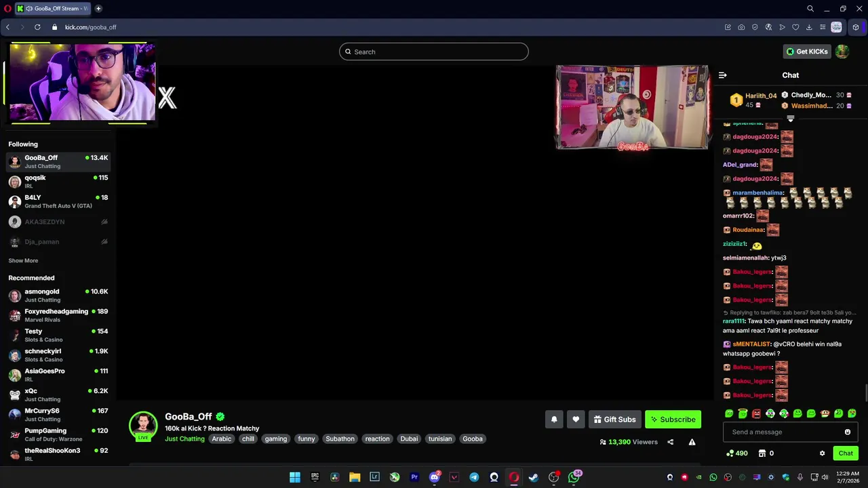Open Discord from the taskbar

point(435,477)
